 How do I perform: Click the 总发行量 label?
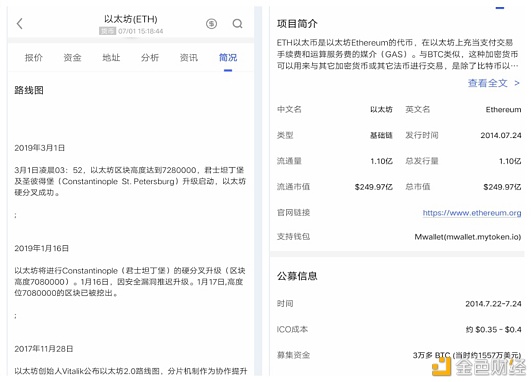coord(422,161)
